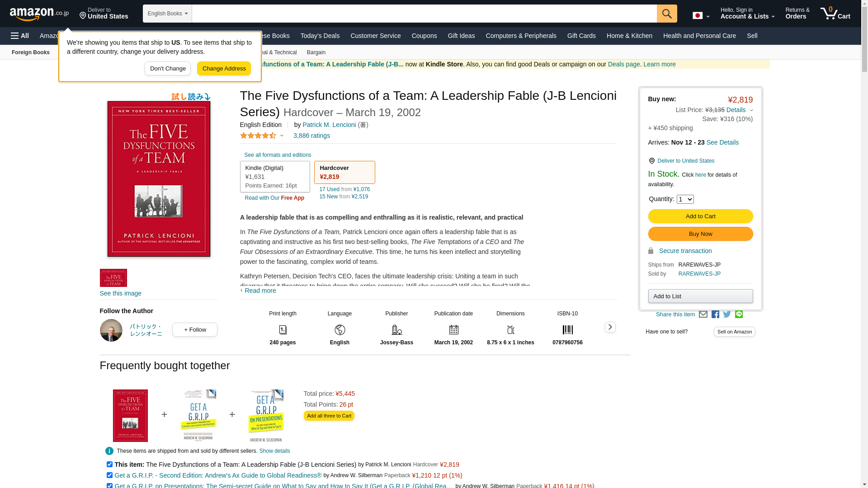Expand the star ratings popover arrow
This screenshot has height=488, width=868.
click(282, 136)
